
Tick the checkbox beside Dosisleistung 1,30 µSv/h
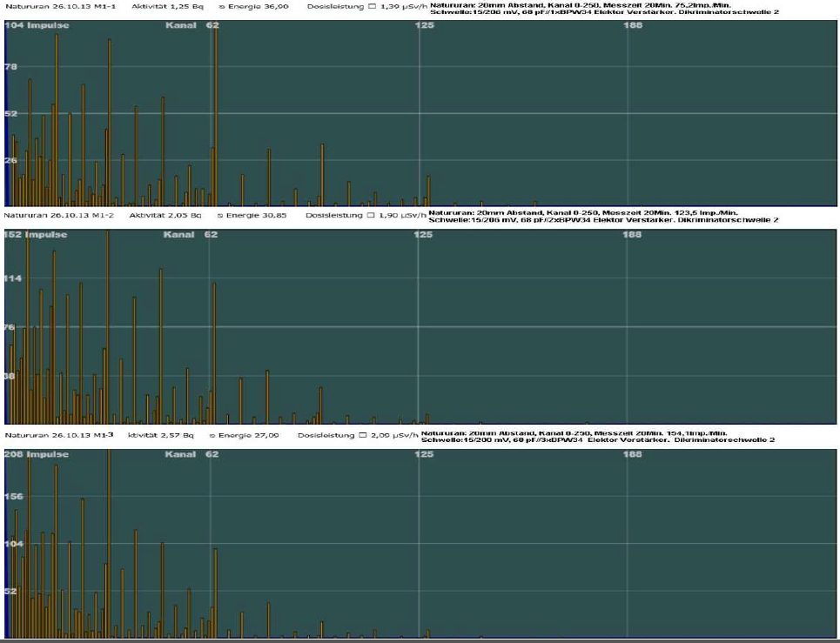pos(373,7)
